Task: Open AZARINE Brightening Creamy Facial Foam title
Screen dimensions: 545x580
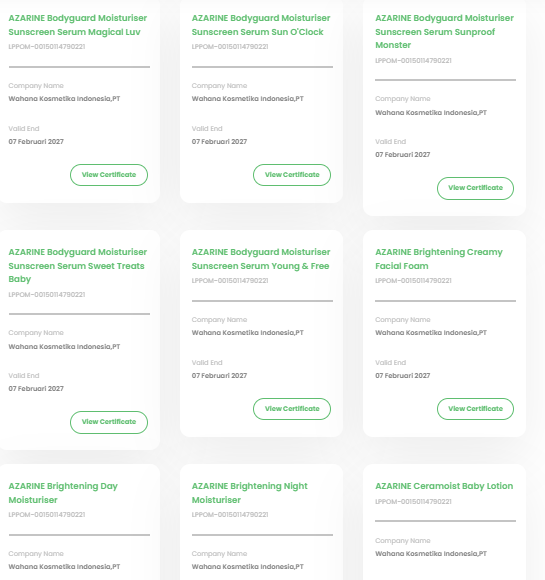Action: pyautogui.click(x=439, y=259)
